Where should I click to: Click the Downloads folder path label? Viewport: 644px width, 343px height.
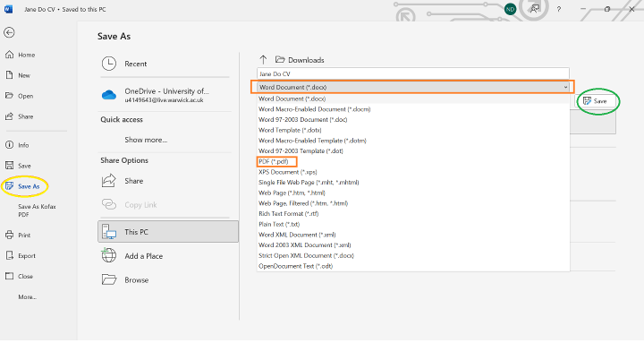click(x=306, y=60)
